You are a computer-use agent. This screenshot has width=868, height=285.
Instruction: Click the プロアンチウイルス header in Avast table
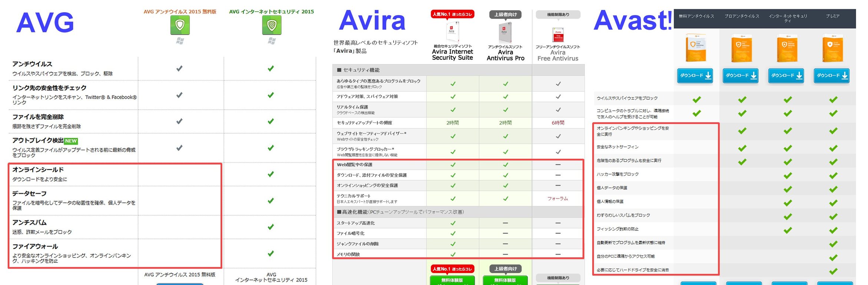[742, 16]
